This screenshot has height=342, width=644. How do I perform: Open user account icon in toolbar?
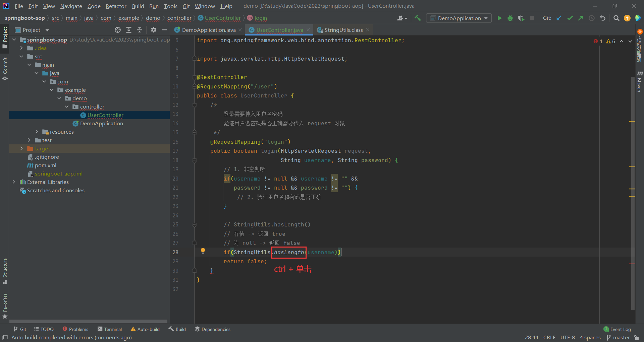[x=402, y=18]
